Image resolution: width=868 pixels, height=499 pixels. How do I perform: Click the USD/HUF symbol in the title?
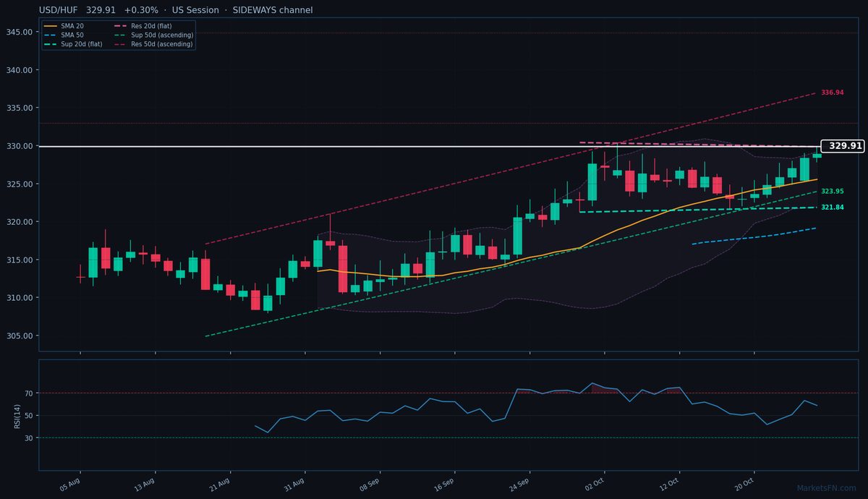point(59,10)
